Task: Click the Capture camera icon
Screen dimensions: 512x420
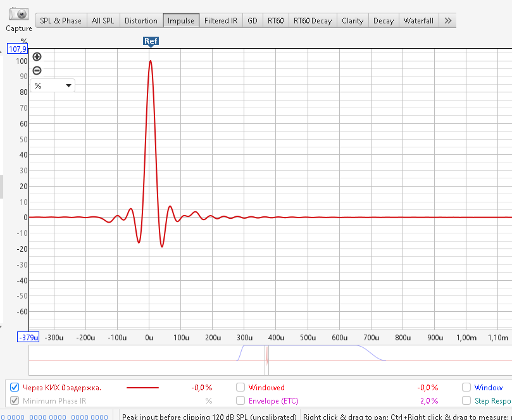Action: (x=19, y=15)
